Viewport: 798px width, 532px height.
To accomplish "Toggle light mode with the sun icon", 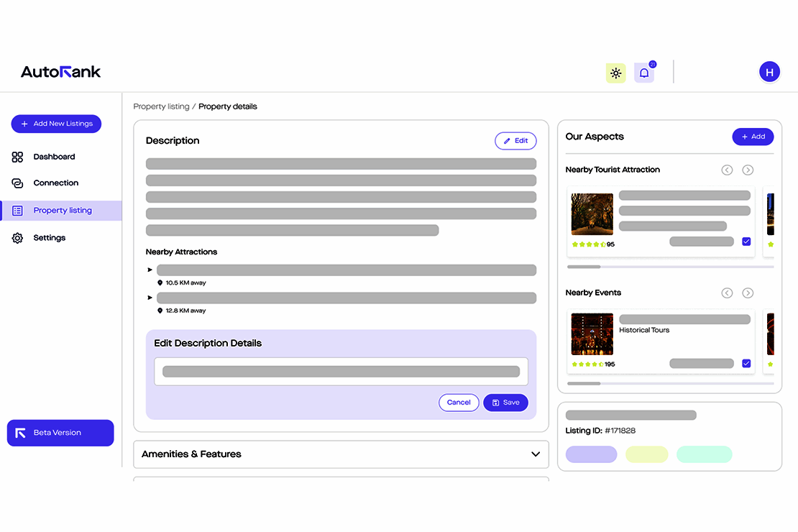I will coord(615,73).
